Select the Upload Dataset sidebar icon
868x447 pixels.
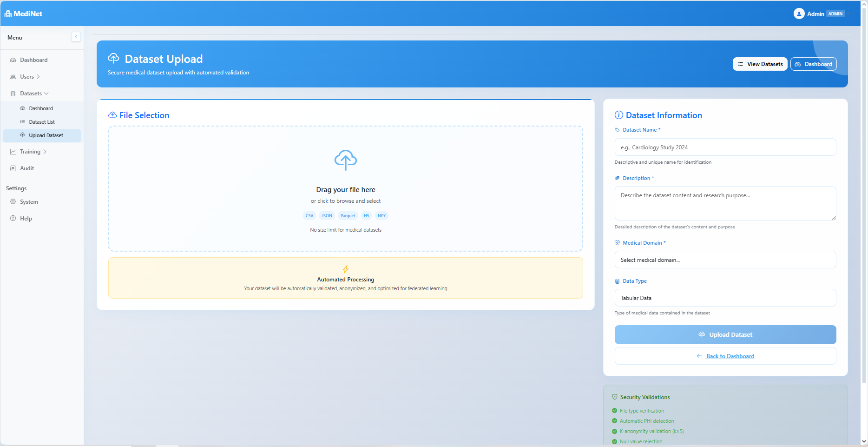[x=23, y=135]
